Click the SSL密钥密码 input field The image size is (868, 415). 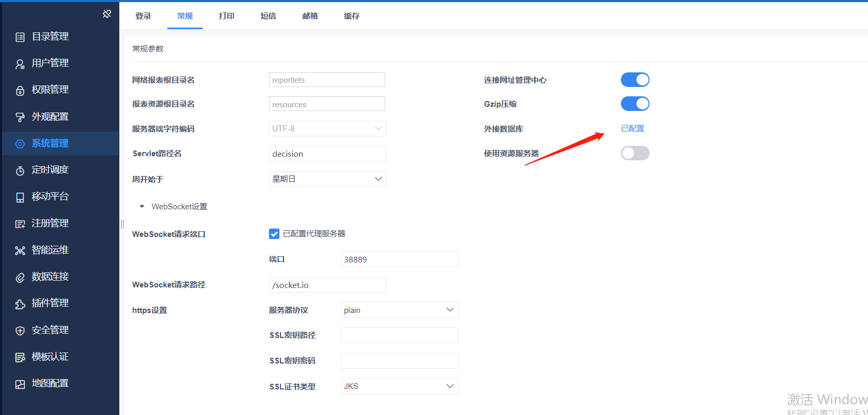[399, 361]
